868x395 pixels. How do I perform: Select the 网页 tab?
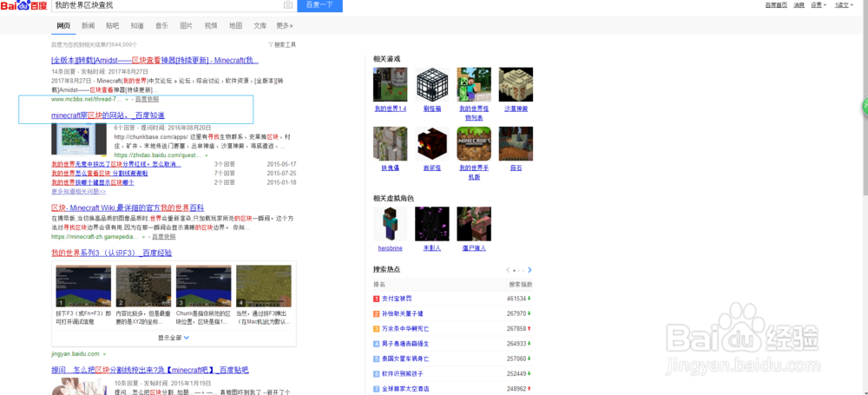pyautogui.click(x=63, y=25)
